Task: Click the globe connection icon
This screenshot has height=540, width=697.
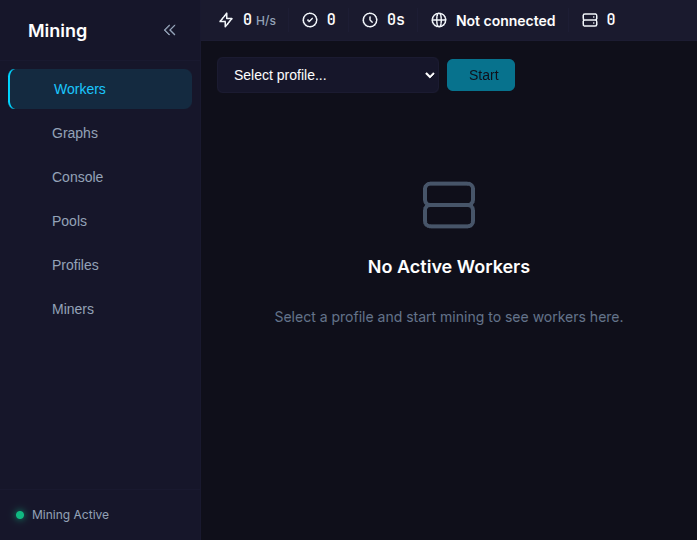Action: pyautogui.click(x=439, y=20)
